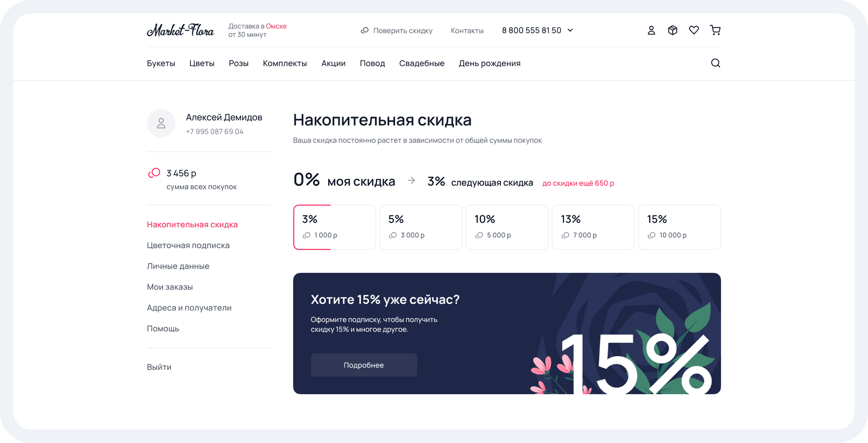Change delivery city Омске

click(276, 26)
